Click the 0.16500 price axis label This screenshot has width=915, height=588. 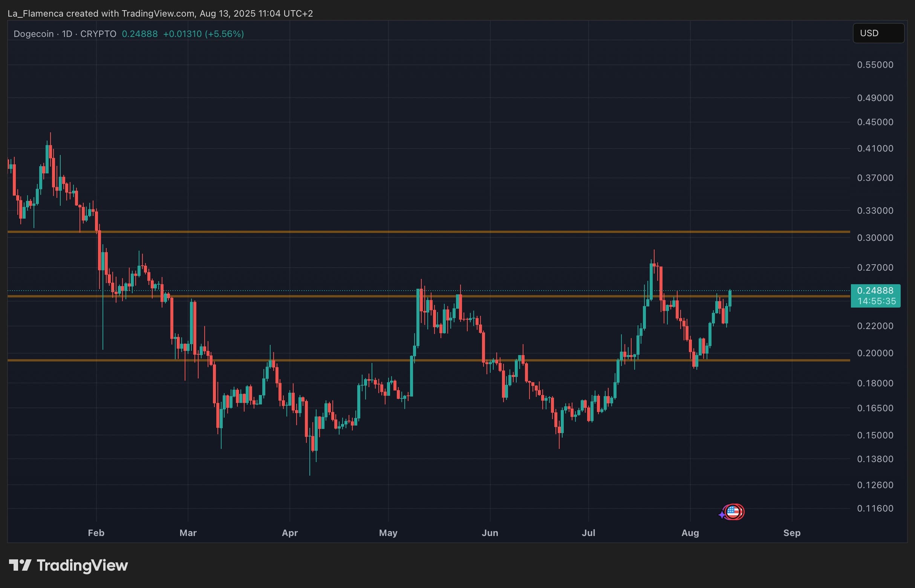point(875,408)
